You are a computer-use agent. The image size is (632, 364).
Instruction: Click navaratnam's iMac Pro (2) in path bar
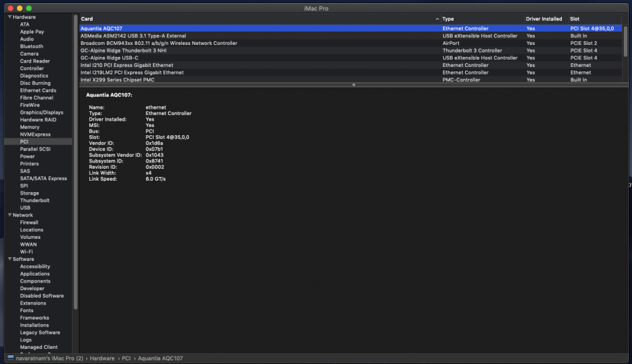(x=49, y=358)
